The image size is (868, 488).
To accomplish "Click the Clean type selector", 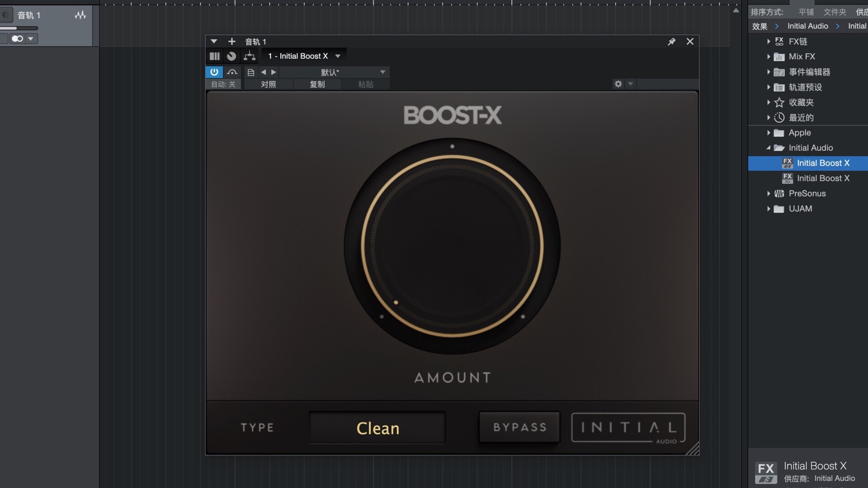I will [x=377, y=427].
